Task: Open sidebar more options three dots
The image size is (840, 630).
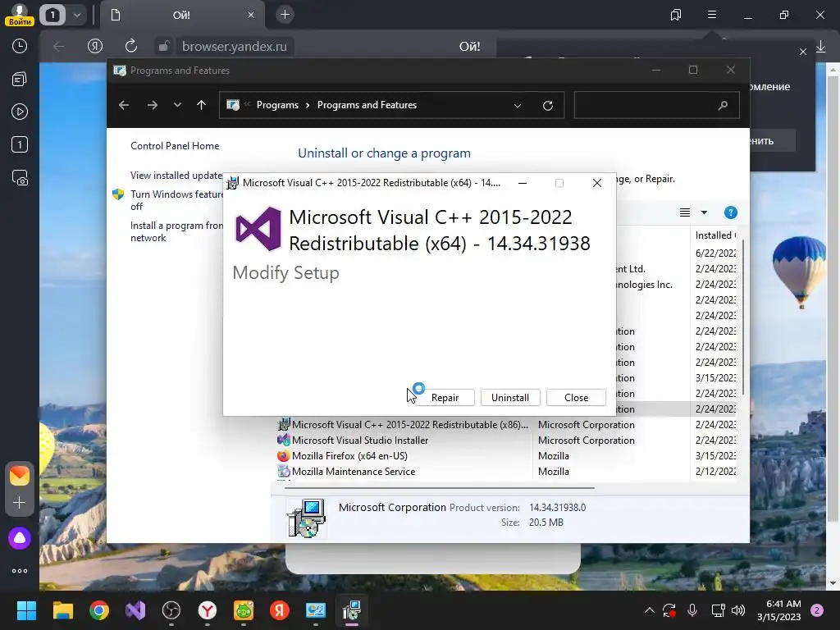Action: tap(20, 571)
